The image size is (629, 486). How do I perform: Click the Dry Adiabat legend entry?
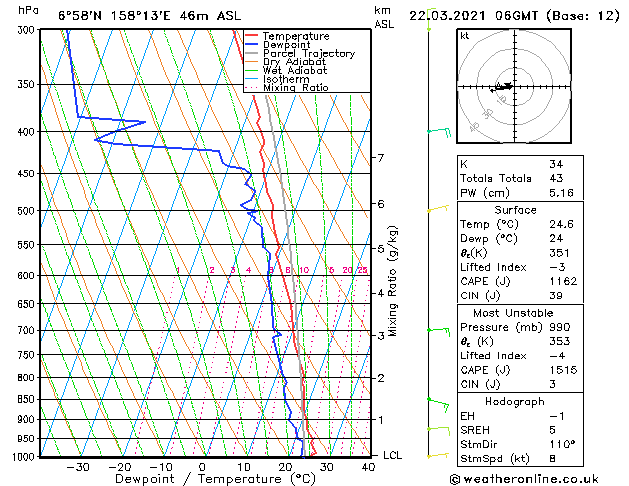pyautogui.click(x=294, y=62)
